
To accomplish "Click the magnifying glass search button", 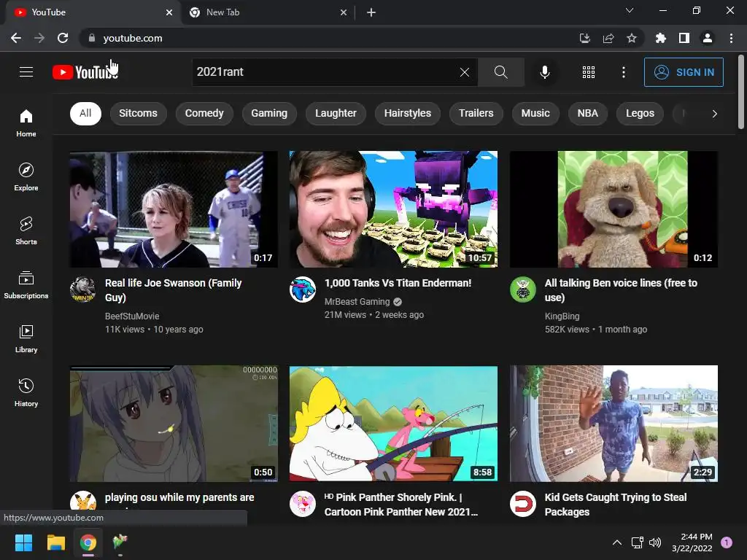I will [500, 72].
